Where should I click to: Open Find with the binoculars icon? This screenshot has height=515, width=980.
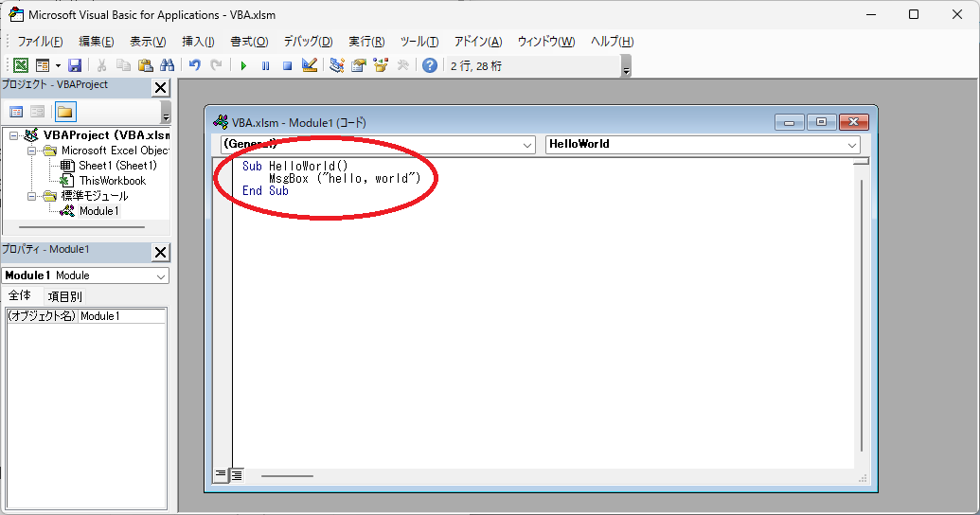pos(167,65)
